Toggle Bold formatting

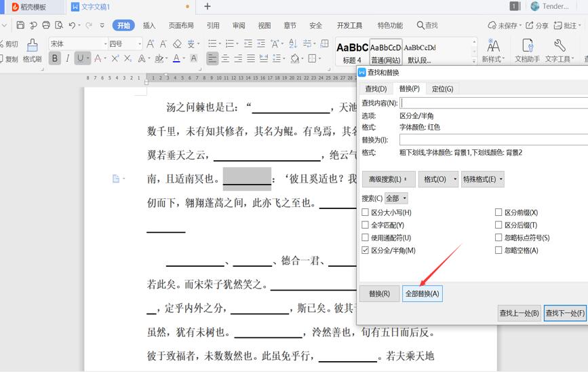[55, 58]
